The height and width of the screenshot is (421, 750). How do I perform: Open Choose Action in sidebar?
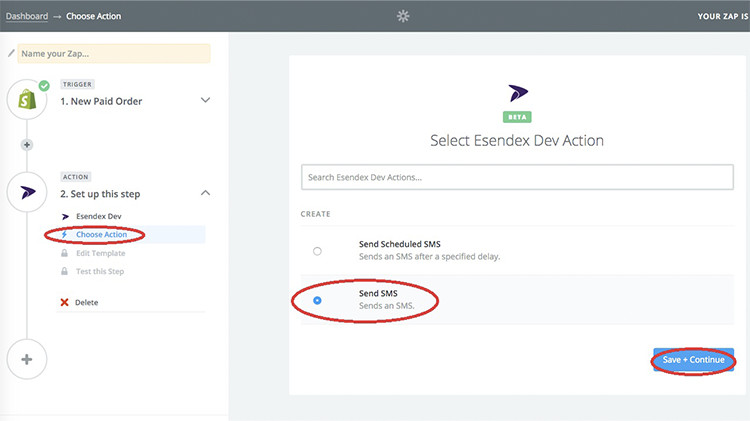tap(100, 235)
